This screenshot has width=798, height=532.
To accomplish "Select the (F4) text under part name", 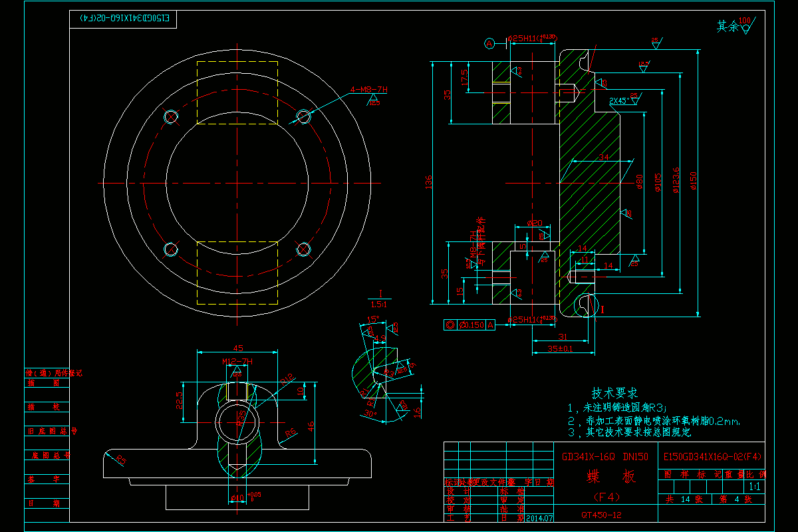I will pos(606,497).
